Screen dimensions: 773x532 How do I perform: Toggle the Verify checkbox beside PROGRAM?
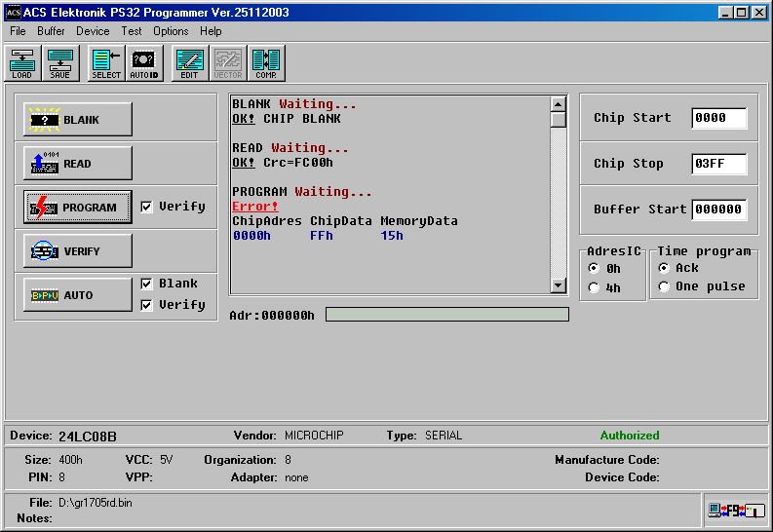pos(146,207)
